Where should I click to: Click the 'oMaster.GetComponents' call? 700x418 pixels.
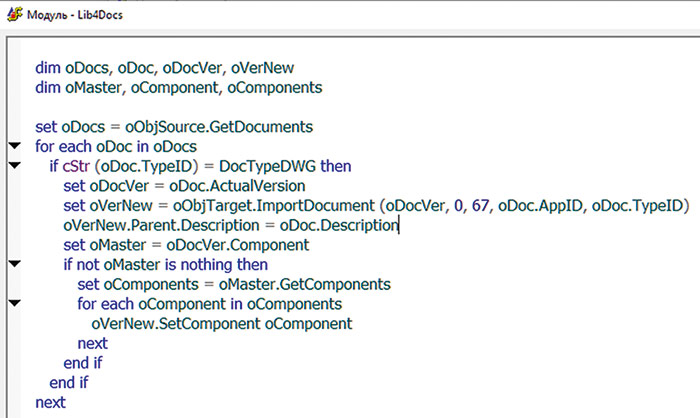click(304, 284)
